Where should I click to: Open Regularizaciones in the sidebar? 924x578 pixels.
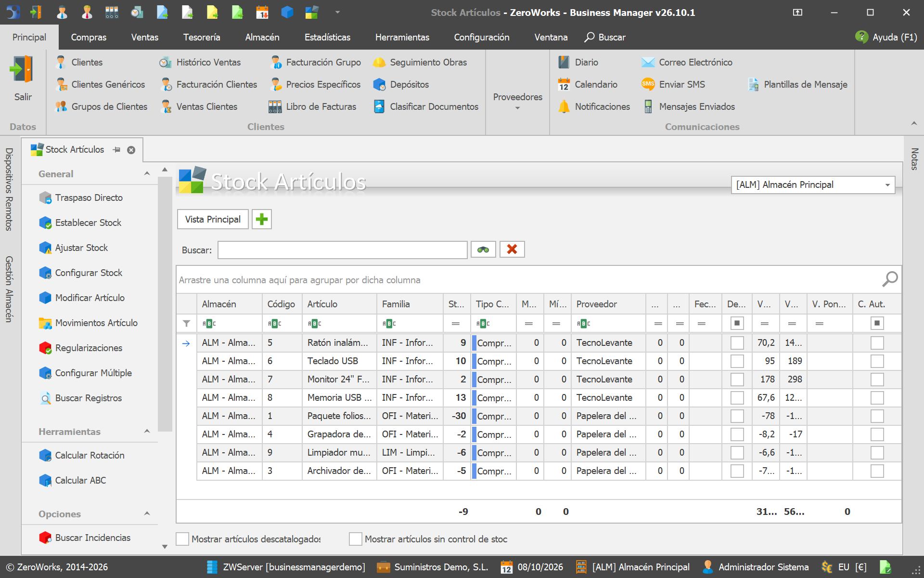click(81, 348)
